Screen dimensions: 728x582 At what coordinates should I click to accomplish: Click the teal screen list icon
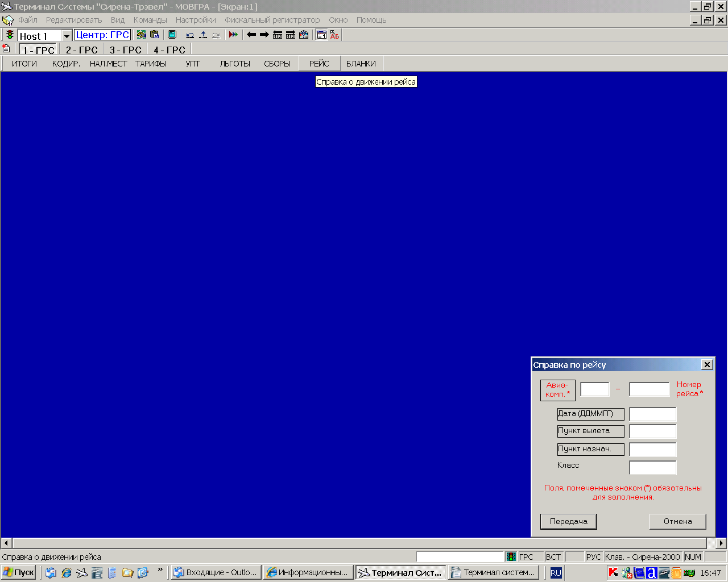coord(172,35)
